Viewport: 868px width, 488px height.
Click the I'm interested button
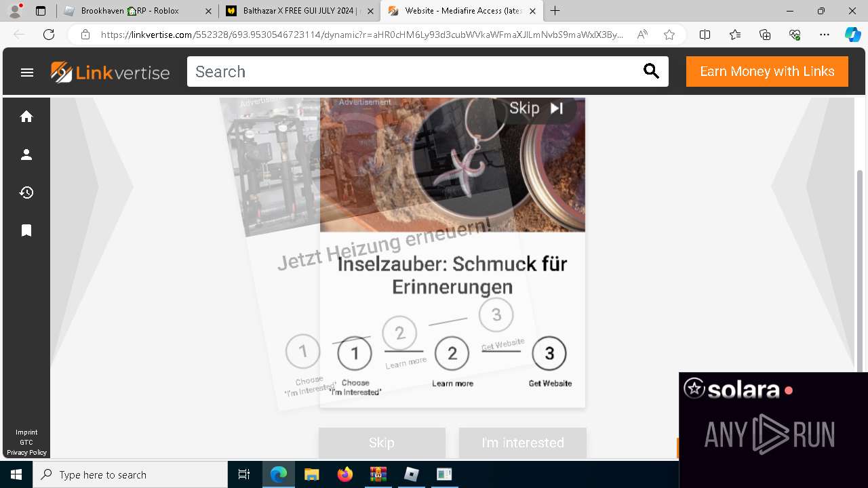point(522,443)
